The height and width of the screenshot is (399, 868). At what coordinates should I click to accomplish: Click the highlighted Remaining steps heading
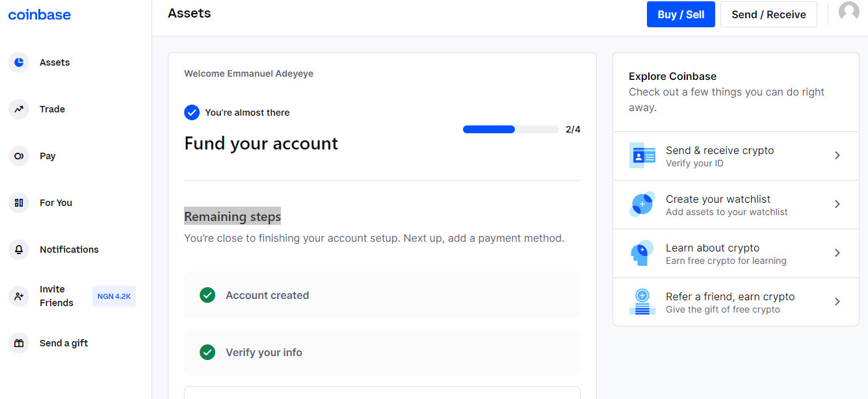[233, 216]
